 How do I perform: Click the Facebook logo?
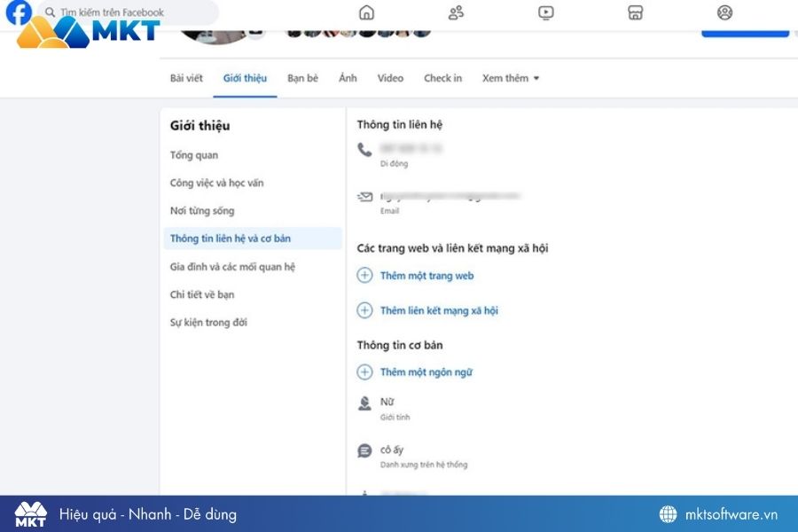(x=19, y=12)
